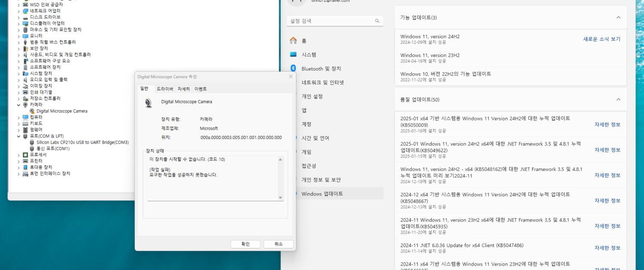Open 새로운 소식 보기 link for 24H2
The width and height of the screenshot is (644, 270).
pos(601,39)
